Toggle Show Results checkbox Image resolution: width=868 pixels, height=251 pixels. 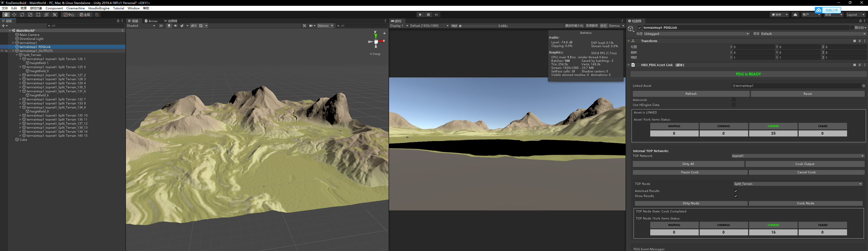pyautogui.click(x=736, y=196)
